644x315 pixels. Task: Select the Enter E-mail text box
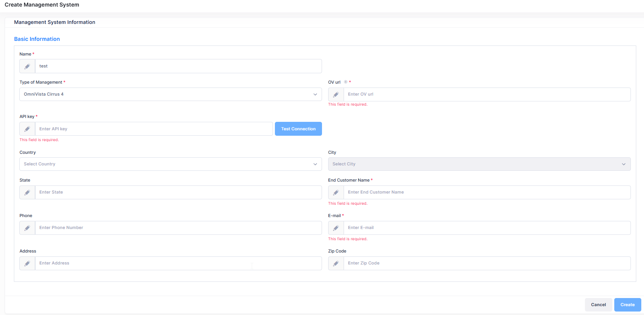point(486,228)
